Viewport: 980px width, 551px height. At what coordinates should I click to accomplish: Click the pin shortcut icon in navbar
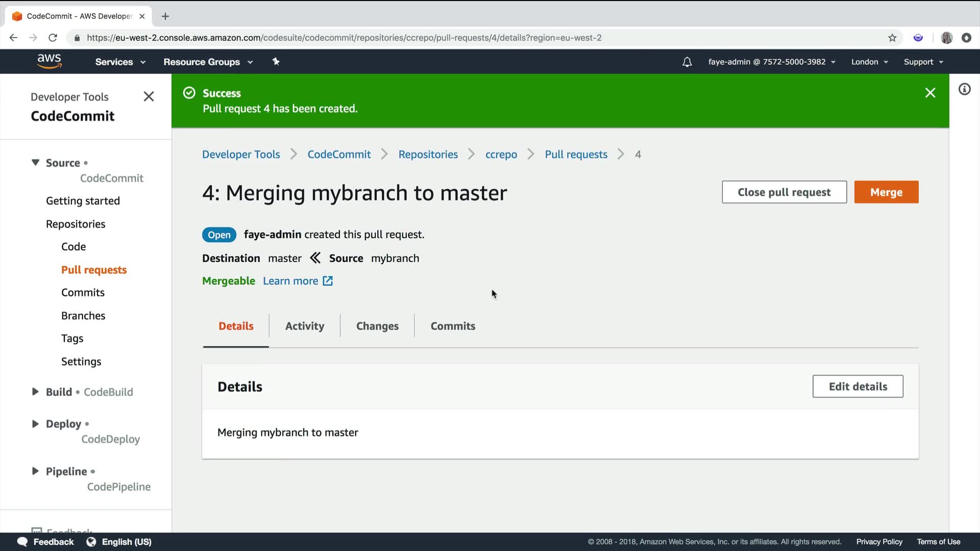[276, 62]
